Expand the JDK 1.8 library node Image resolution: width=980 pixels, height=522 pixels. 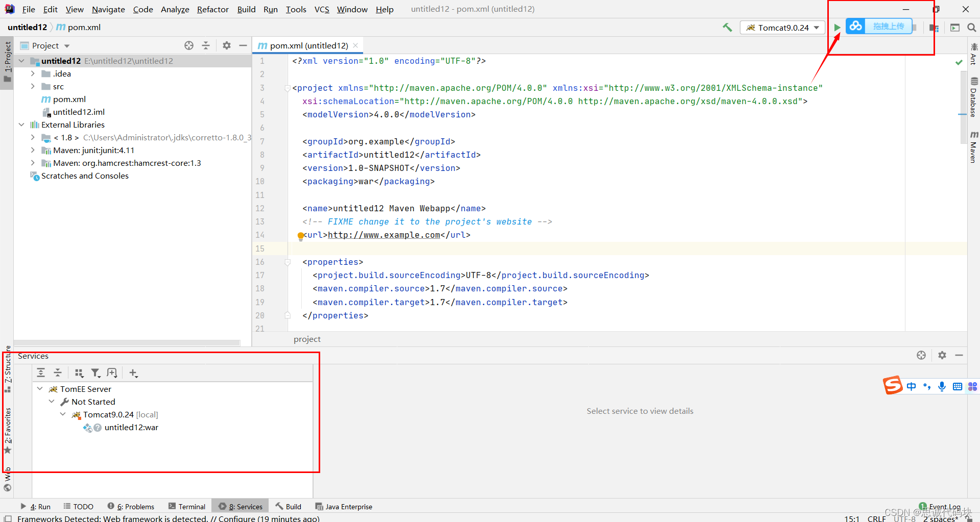(33, 137)
